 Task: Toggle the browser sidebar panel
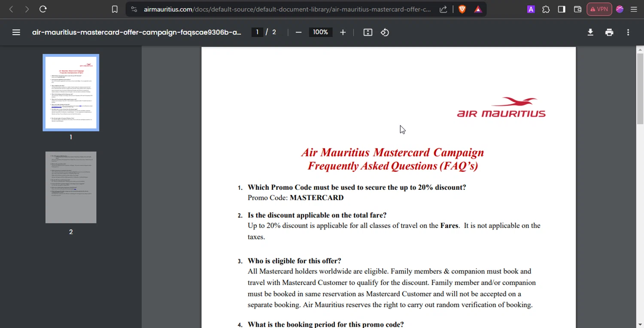(562, 9)
